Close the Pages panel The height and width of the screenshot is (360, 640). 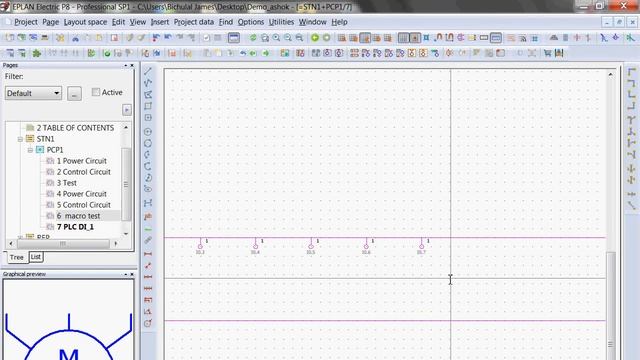point(132,65)
